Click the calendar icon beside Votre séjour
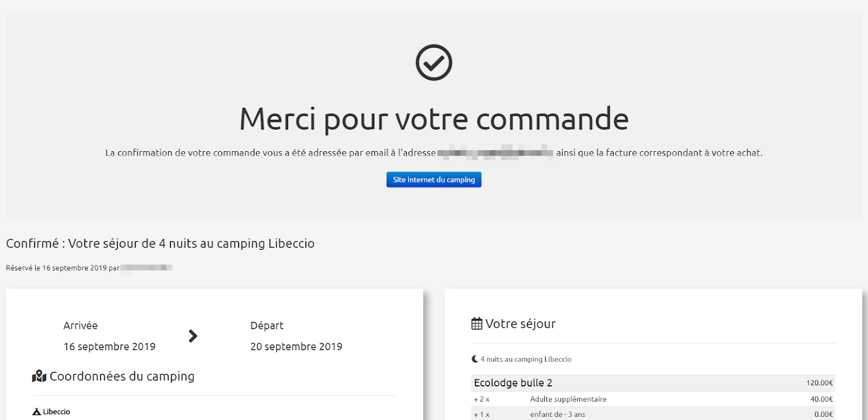Viewport: 868px width, 420px height. point(476,324)
